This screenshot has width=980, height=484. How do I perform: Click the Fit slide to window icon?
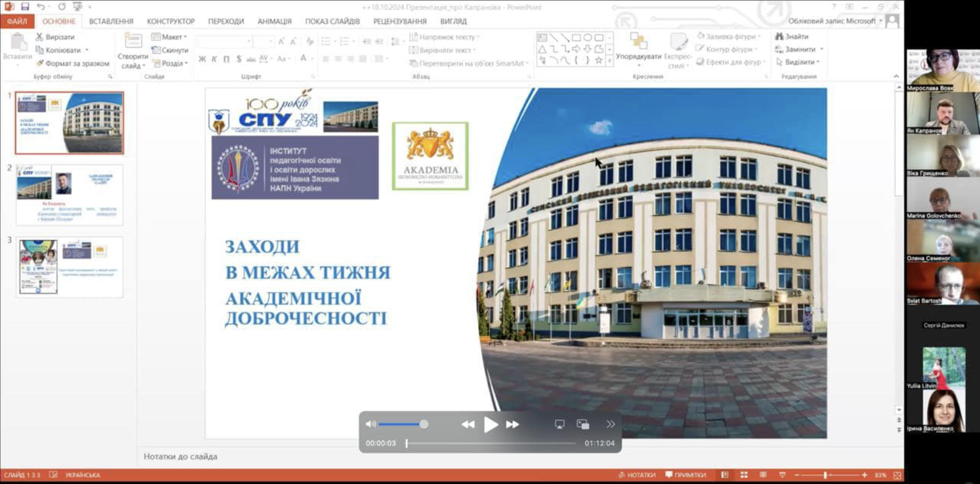click(897, 475)
